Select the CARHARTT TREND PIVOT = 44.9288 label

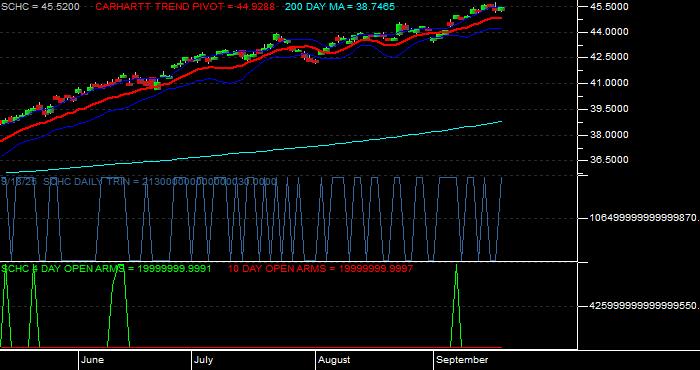pos(185,7)
